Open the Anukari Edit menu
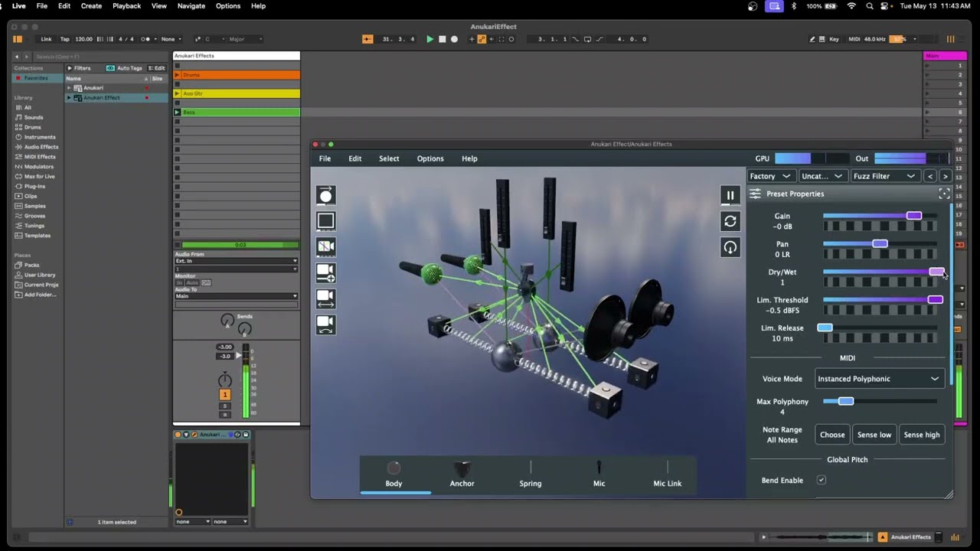This screenshot has width=980, height=551. 355,158
